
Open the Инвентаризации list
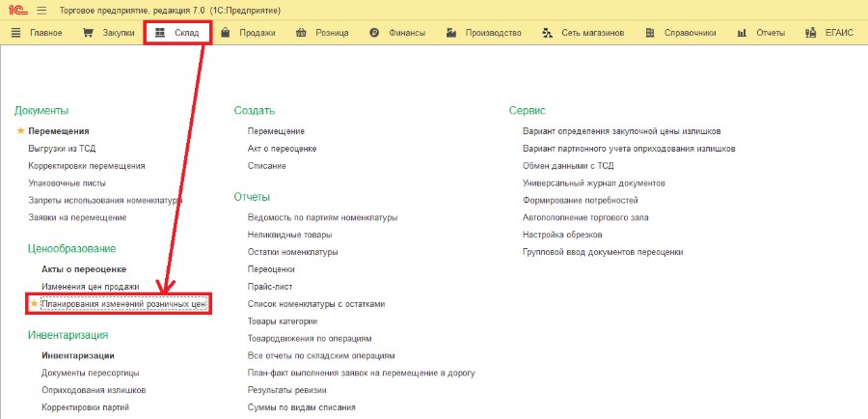pyautogui.click(x=78, y=356)
